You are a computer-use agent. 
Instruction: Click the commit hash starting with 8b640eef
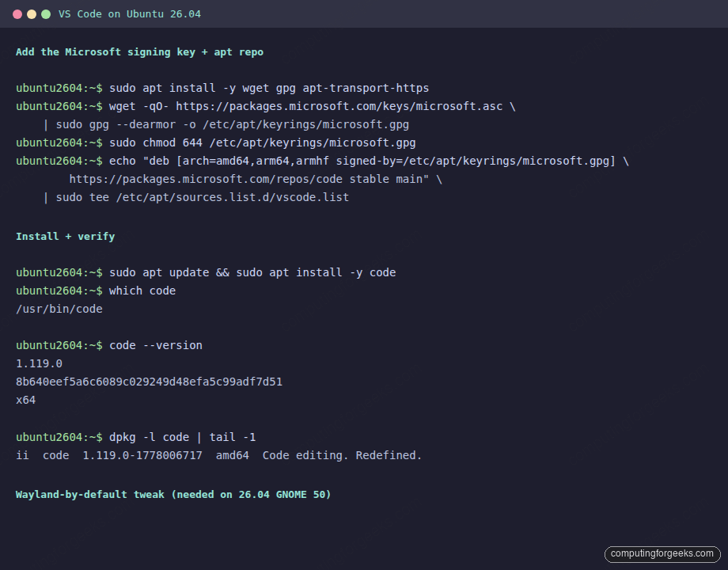[x=149, y=382]
